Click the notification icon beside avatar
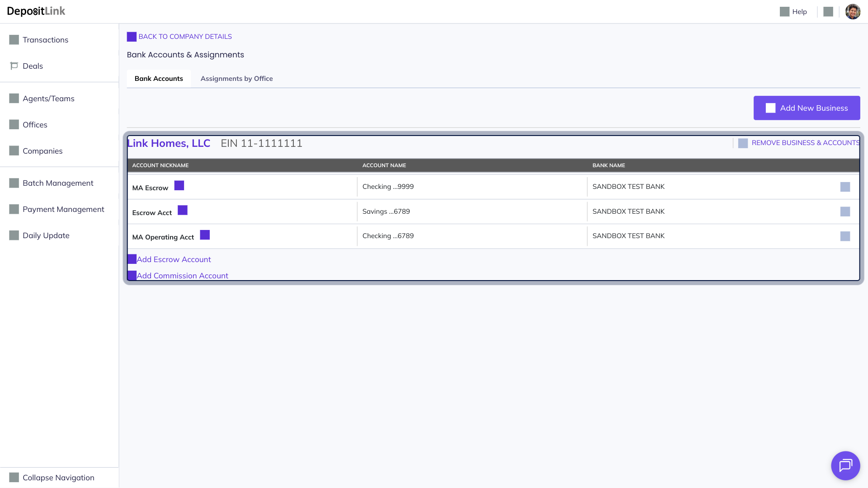This screenshot has width=868, height=488. [828, 12]
